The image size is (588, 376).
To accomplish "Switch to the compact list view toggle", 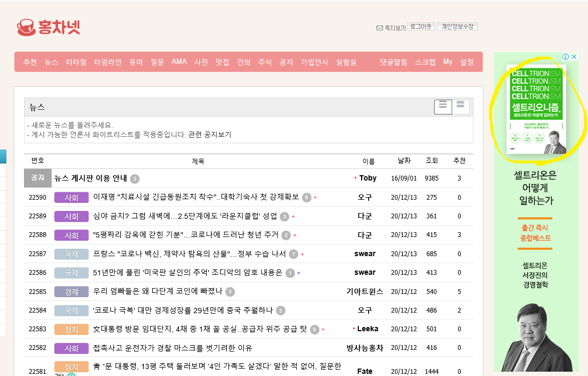I will 443,107.
